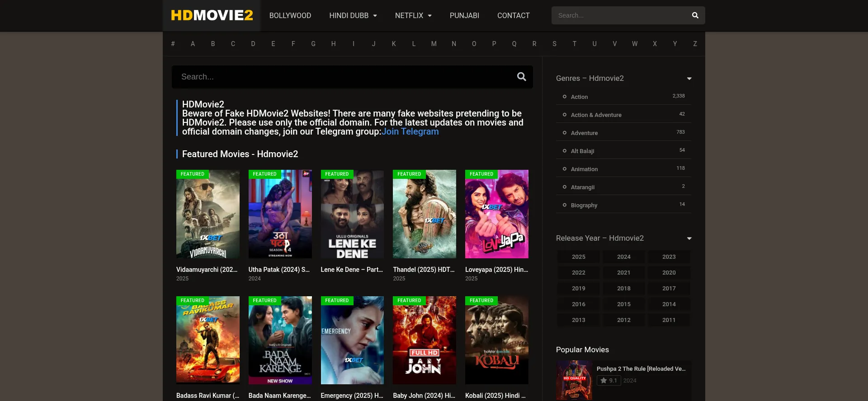Open the Punjabi menu item
This screenshot has height=401, width=868.
[464, 15]
